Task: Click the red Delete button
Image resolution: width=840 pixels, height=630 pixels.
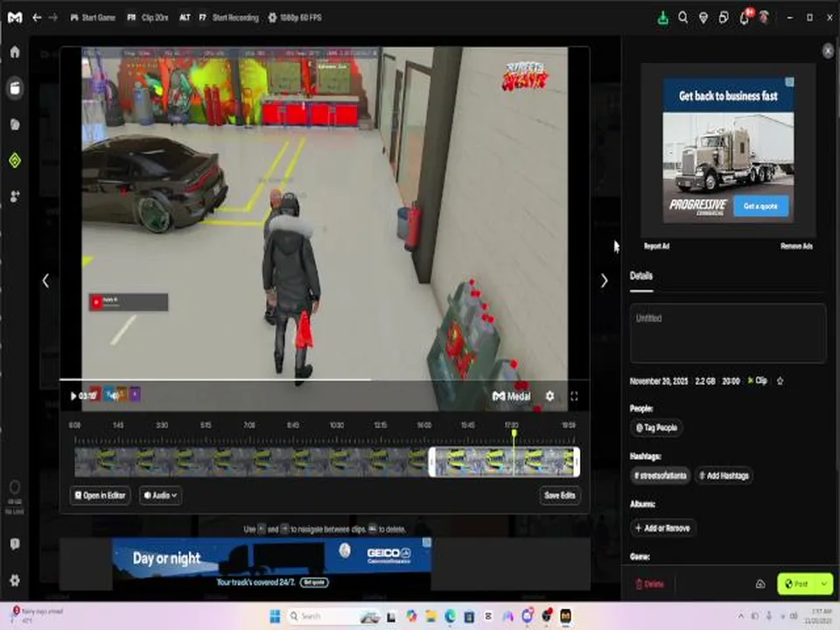Action: [650, 584]
